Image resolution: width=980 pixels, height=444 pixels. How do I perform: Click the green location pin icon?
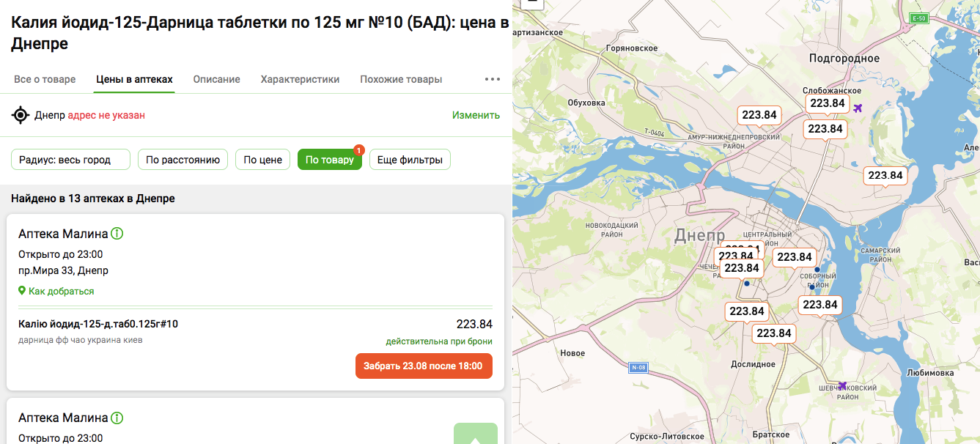coord(22,291)
